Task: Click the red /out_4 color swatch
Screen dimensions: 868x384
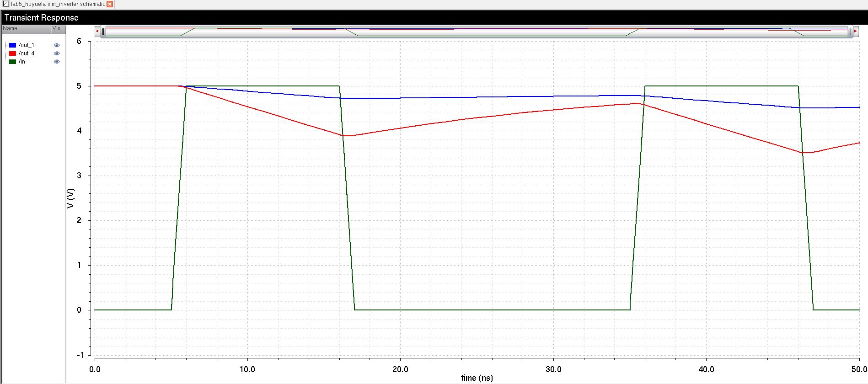Action: click(x=12, y=53)
